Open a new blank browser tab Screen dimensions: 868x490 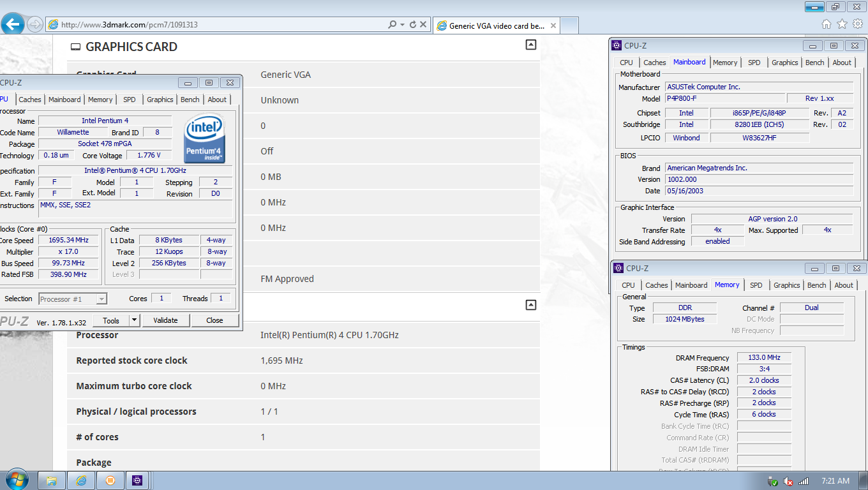569,26
